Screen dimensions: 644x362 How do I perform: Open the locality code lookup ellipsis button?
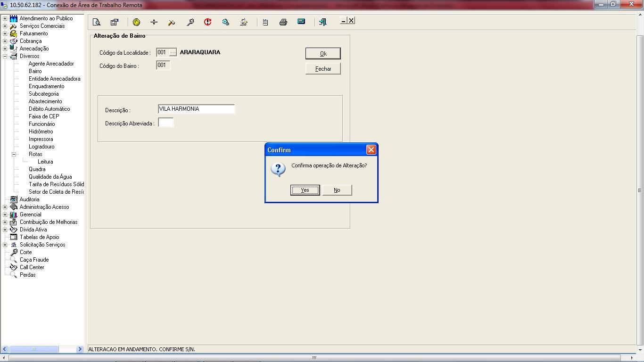click(x=173, y=52)
